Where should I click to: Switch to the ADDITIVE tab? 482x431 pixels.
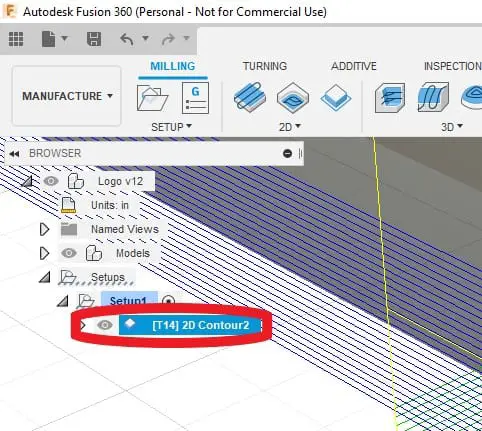click(354, 66)
